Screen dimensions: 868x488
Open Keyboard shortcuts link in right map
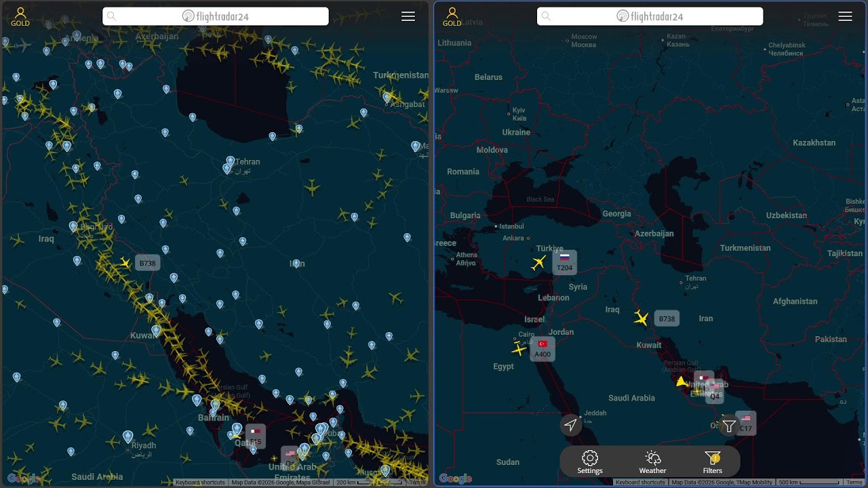[x=641, y=483]
